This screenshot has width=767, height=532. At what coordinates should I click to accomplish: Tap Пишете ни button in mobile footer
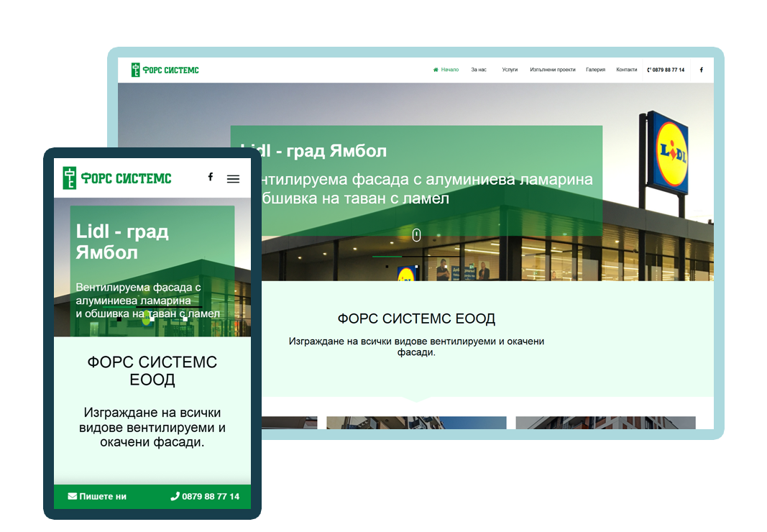(x=97, y=496)
